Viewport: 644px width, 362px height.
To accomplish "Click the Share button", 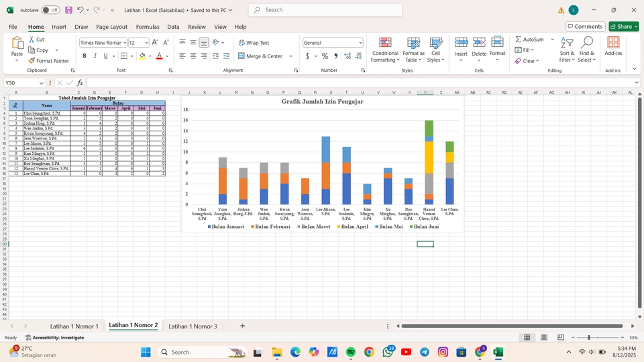I will pyautogui.click(x=624, y=27).
